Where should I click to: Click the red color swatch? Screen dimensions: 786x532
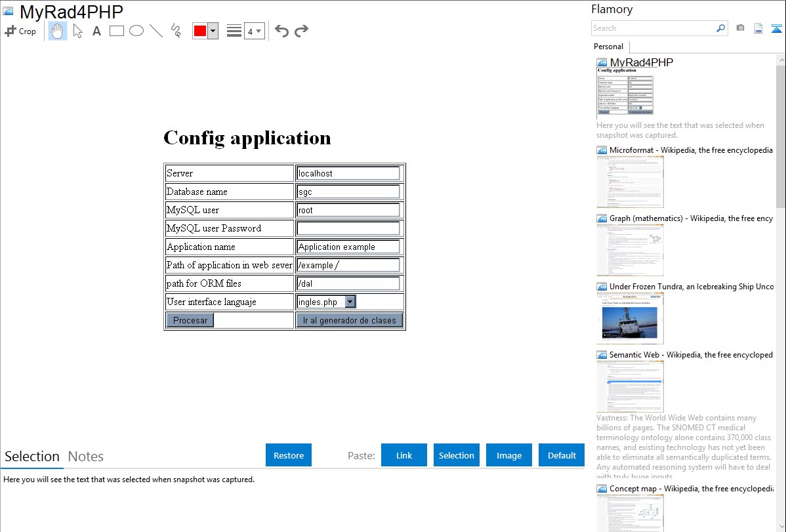(x=200, y=31)
